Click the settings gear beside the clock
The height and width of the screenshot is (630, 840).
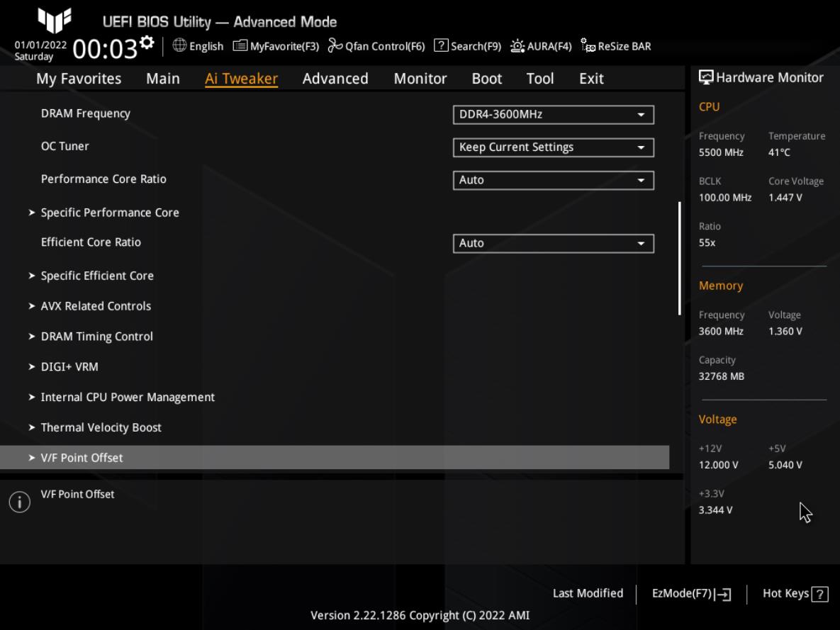tap(147, 43)
